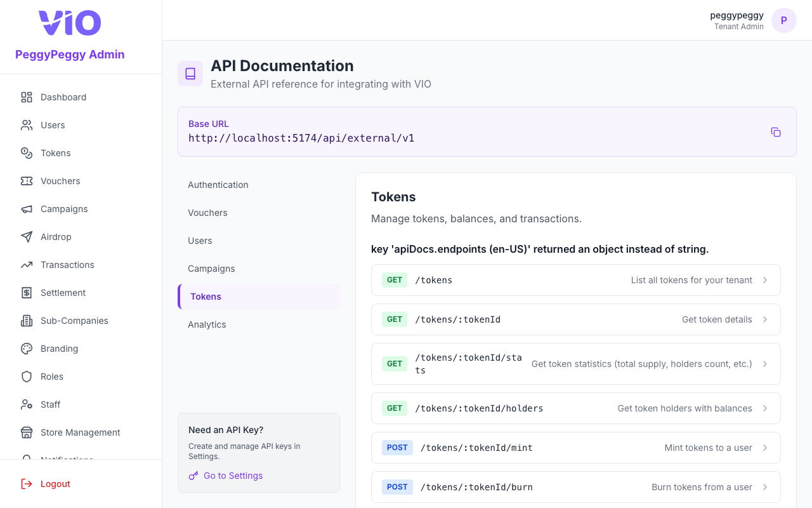
Task: Open the profile avatar P
Action: tap(784, 20)
